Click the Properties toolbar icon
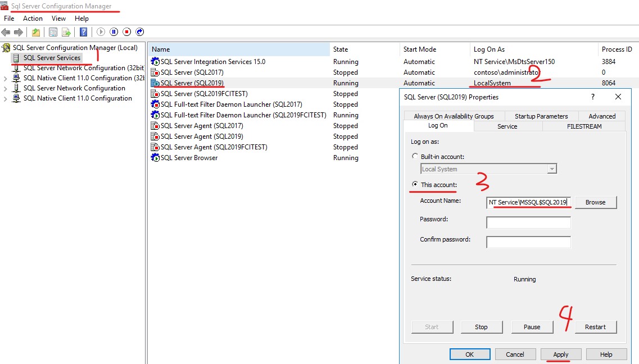The image size is (639, 364). [x=53, y=32]
